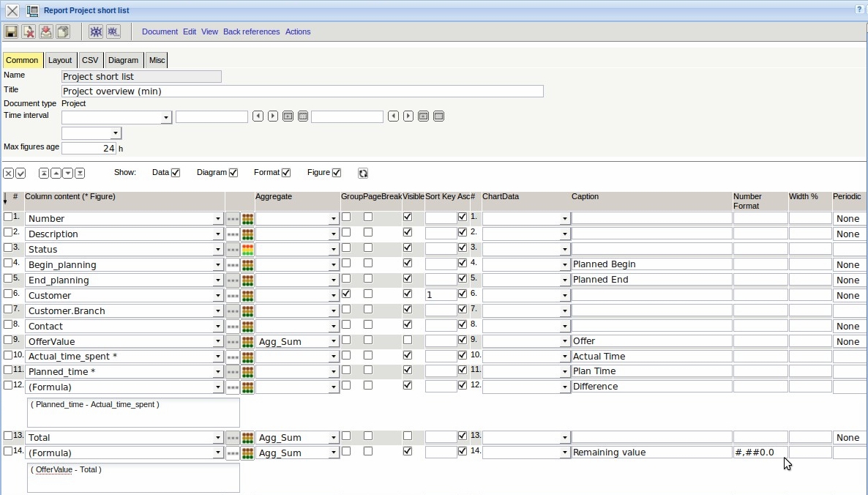Click the delete document icon with red X
868x495 pixels.
point(29,31)
